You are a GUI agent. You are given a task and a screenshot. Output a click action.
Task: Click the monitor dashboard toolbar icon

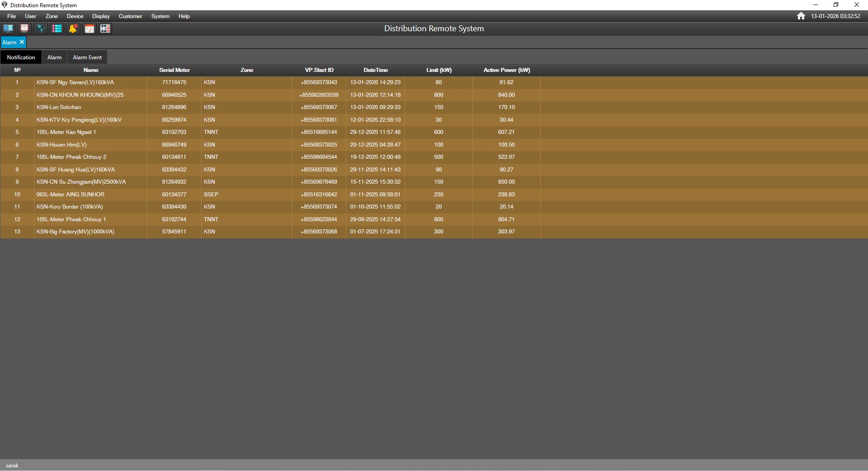[x=8, y=29]
